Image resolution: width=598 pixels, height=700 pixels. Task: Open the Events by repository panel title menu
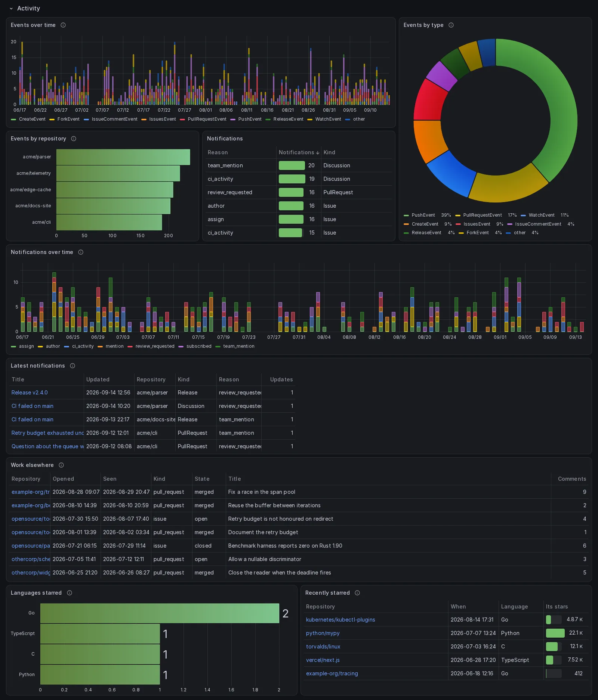pyautogui.click(x=38, y=139)
